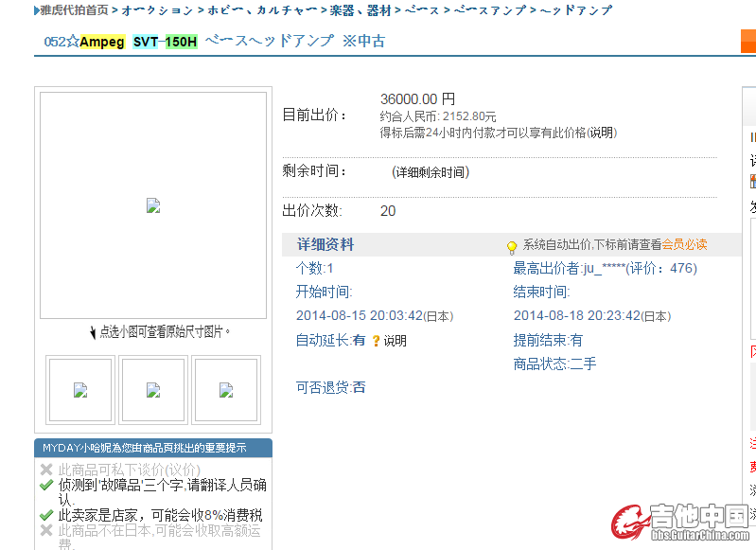756x550 pixels.
Task: Click the checkmark icon beside 故障品 notice
Action: (46, 485)
